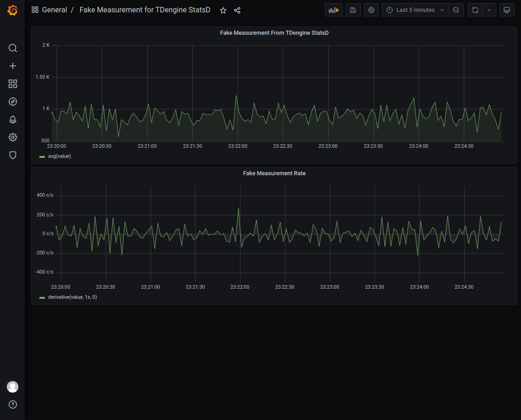Toggle the avg(value) series in the legend
521x420 pixels.
pyautogui.click(x=60, y=156)
